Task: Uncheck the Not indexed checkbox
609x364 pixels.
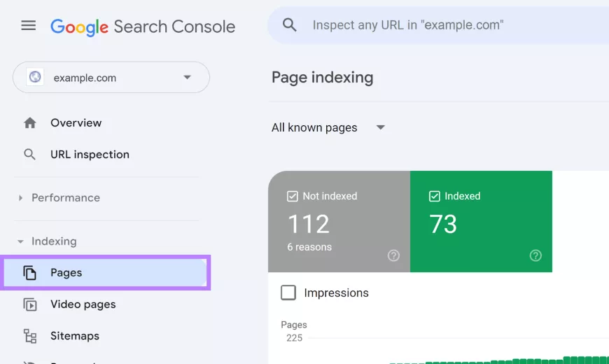Action: [x=293, y=196]
